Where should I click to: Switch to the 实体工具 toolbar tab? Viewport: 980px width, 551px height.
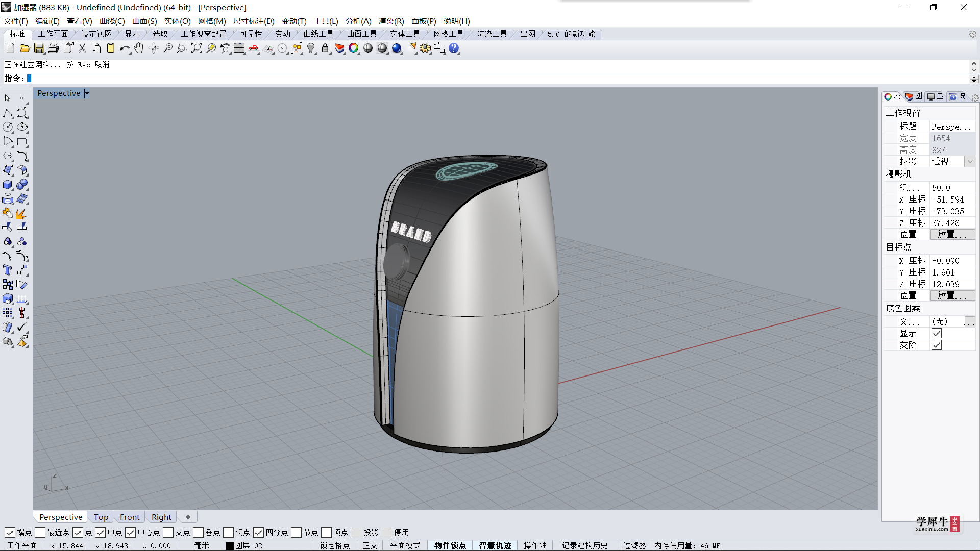[405, 34]
